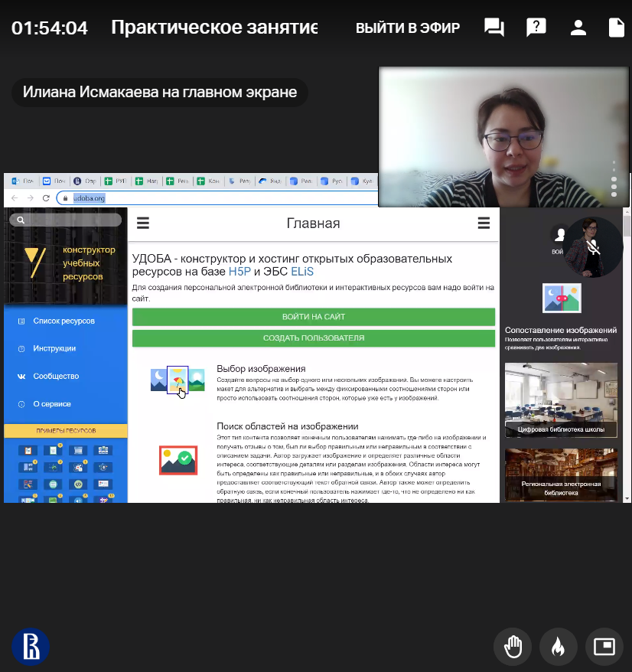The height and width of the screenshot is (672, 632).
Task: Click the green ВОЙТИ НА САЙТ button
Action: (x=314, y=317)
